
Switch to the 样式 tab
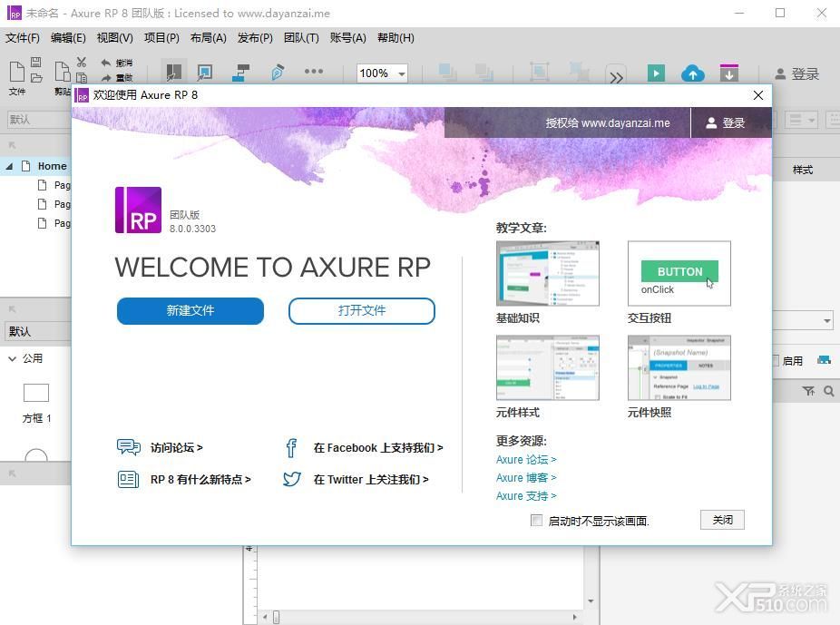pyautogui.click(x=803, y=171)
